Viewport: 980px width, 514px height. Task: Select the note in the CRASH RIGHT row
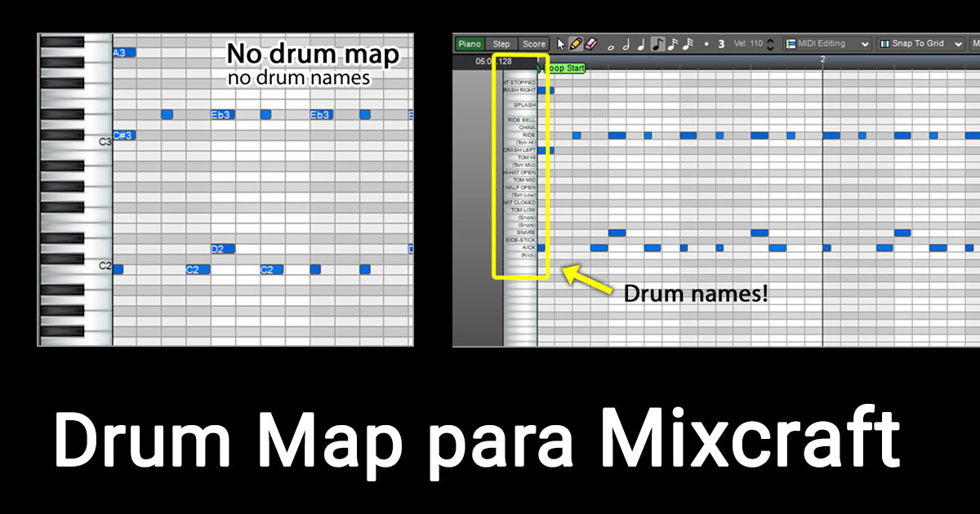(546, 91)
